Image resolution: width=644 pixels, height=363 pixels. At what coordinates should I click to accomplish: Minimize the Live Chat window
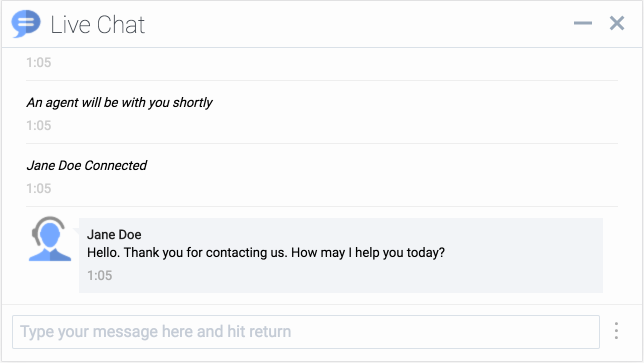tap(582, 23)
